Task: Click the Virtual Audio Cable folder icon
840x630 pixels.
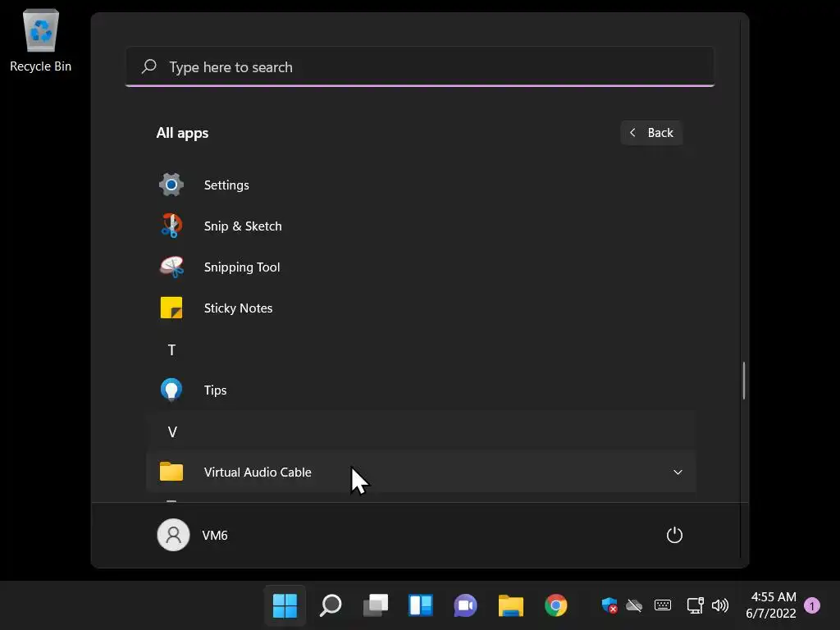Action: pyautogui.click(x=171, y=472)
